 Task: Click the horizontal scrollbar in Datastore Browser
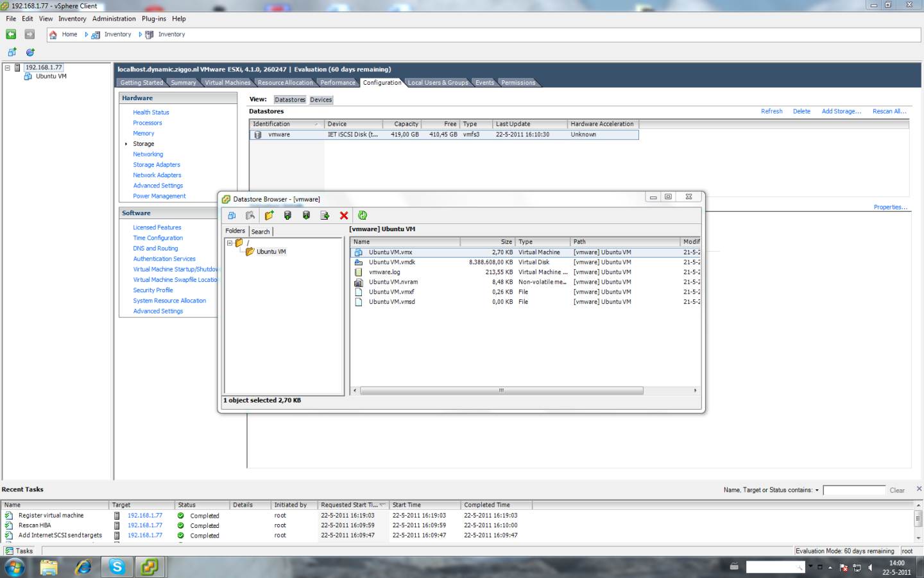(502, 390)
